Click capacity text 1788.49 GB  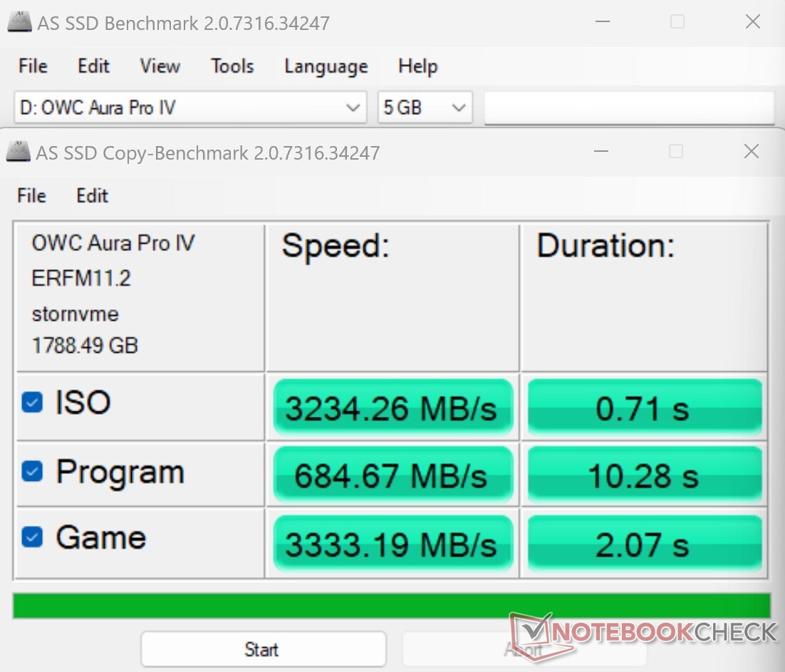[x=85, y=346]
